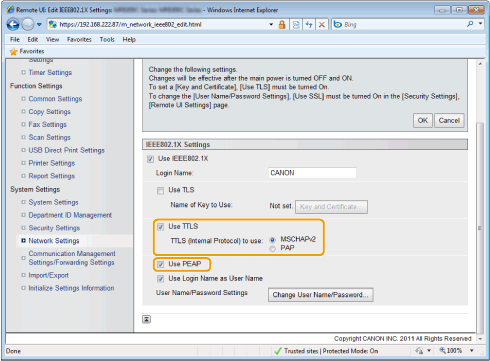Open the Favorites menu
The height and width of the screenshot is (361, 490).
click(79, 39)
